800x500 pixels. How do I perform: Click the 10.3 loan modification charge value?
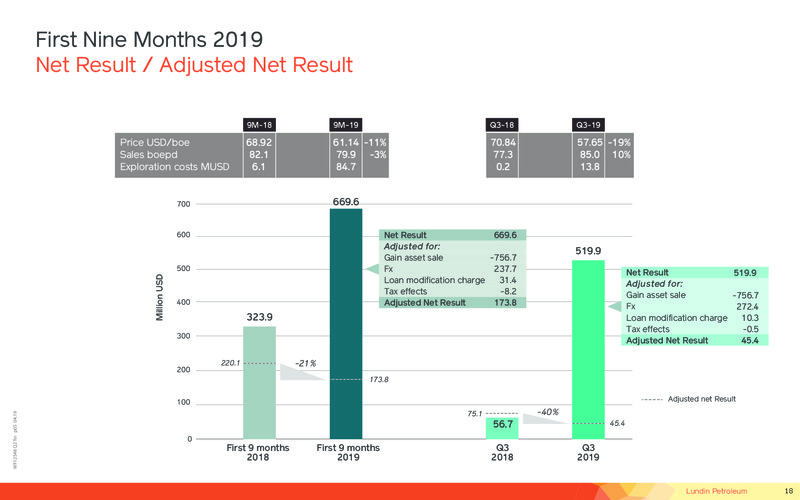(x=750, y=318)
